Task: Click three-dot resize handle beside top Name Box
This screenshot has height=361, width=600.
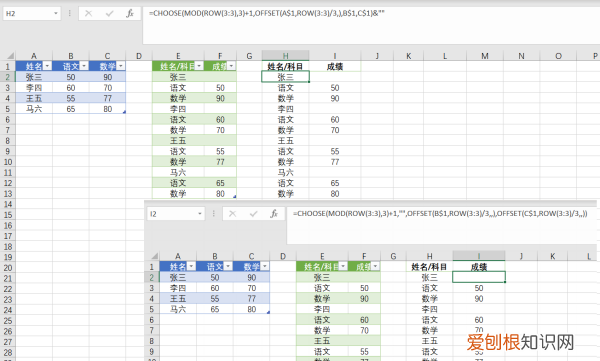Action: [70, 13]
